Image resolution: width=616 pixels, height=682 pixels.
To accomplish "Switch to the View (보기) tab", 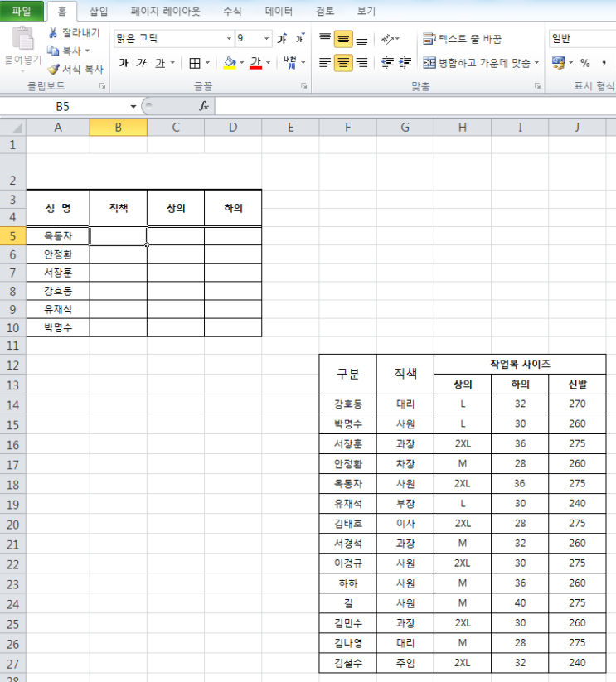I will click(366, 12).
